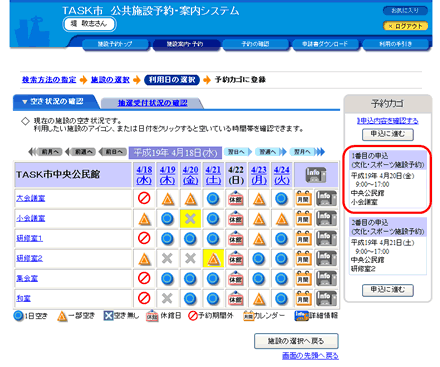
Task: Switch to 抽選受付状況の確認 tab
Action: pyautogui.click(x=152, y=103)
